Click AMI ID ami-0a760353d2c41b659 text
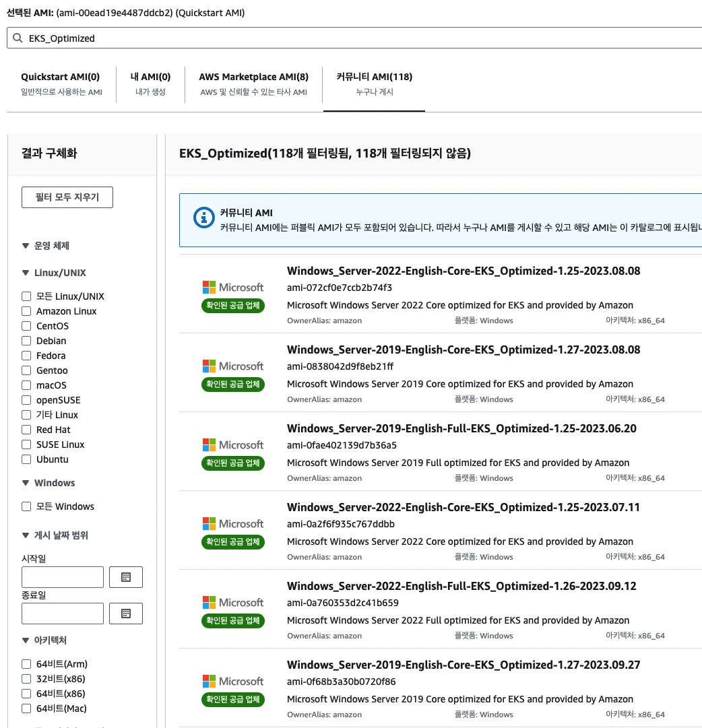The image size is (702, 728). tap(343, 603)
